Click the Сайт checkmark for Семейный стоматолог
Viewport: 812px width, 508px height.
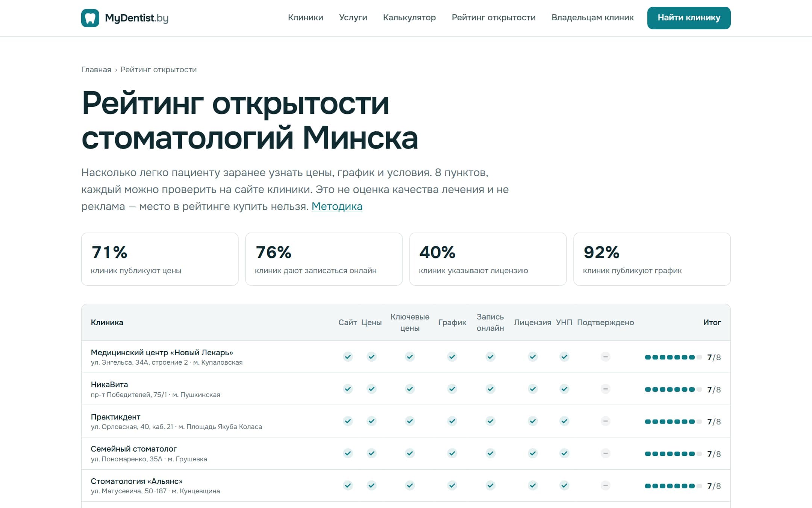point(348,453)
